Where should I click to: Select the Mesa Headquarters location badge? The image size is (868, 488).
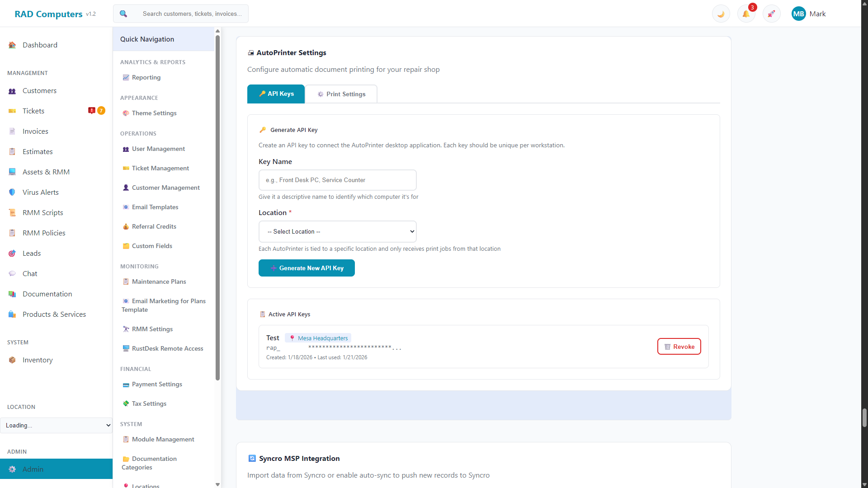318,338
